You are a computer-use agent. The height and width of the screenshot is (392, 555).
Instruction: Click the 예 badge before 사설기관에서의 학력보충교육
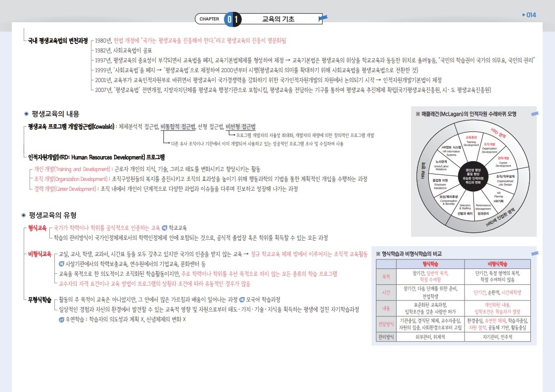(x=61, y=263)
